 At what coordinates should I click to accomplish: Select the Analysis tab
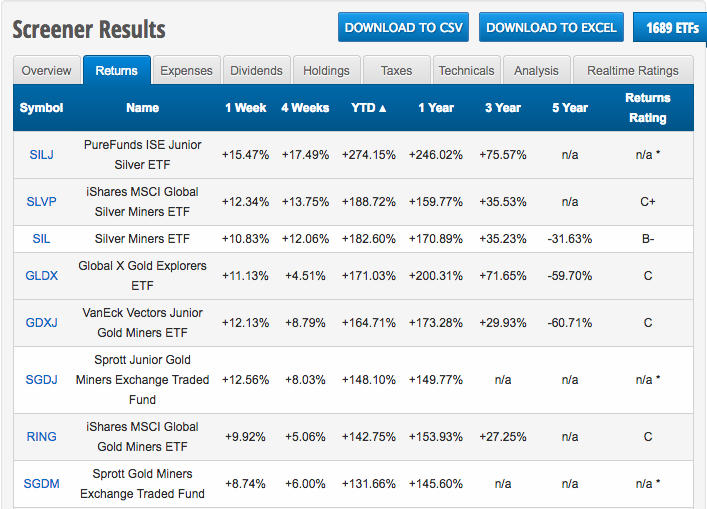click(536, 71)
